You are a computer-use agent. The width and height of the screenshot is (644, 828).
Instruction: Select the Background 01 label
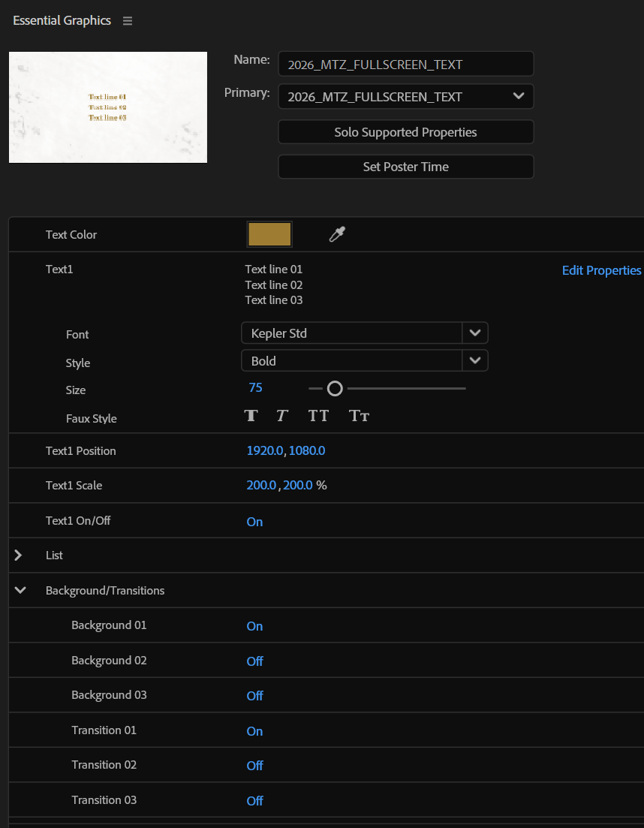coord(109,625)
